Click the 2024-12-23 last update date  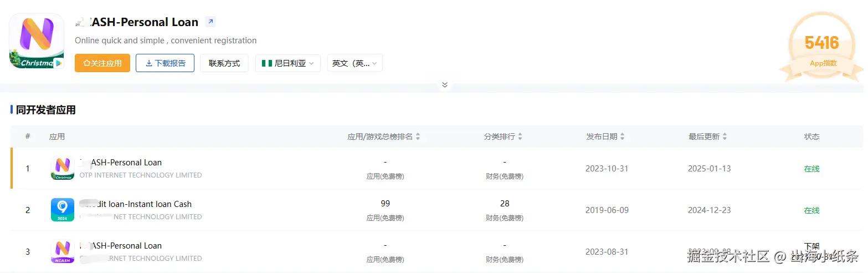709,210
